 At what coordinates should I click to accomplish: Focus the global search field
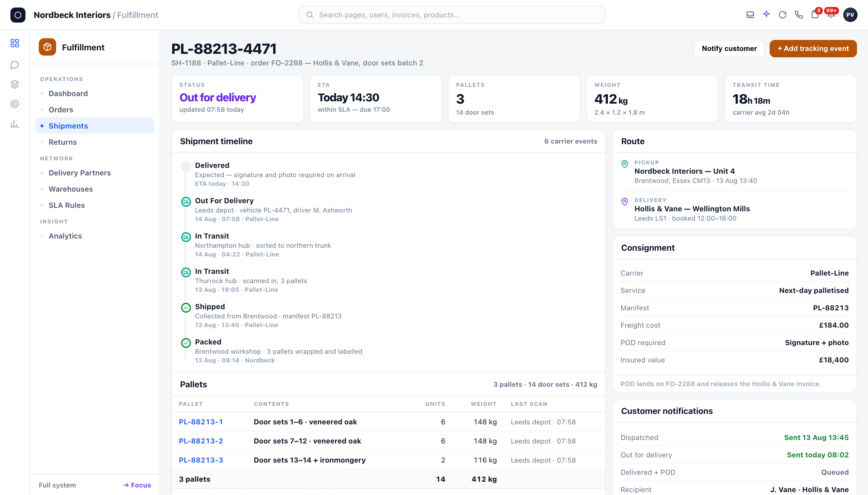pyautogui.click(x=451, y=15)
